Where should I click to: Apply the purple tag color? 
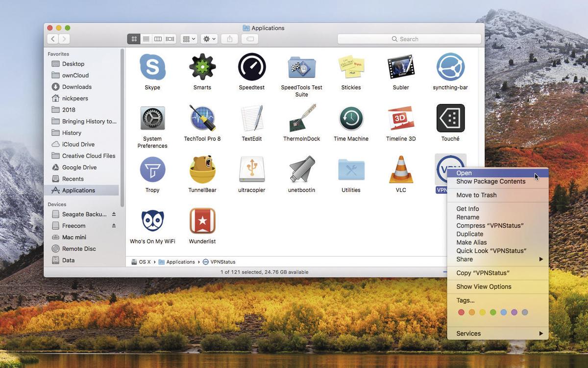(x=514, y=313)
